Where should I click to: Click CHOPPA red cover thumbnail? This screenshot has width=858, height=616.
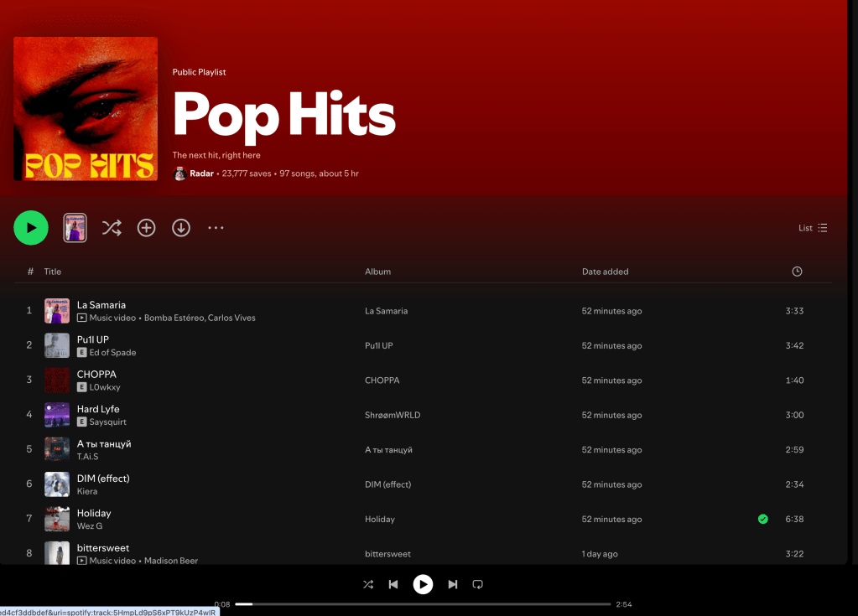(57, 380)
